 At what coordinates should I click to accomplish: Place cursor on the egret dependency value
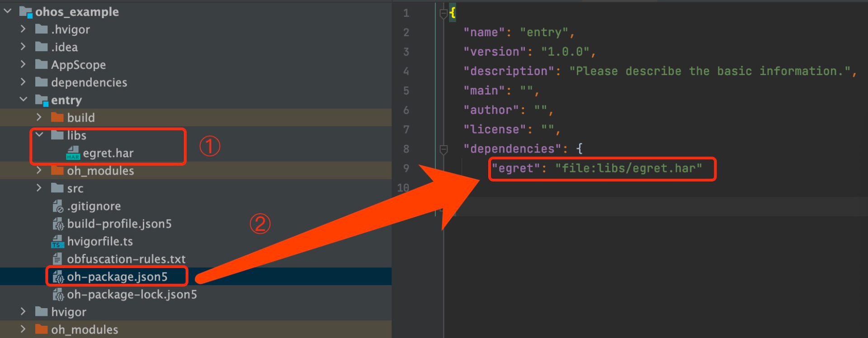click(x=628, y=168)
